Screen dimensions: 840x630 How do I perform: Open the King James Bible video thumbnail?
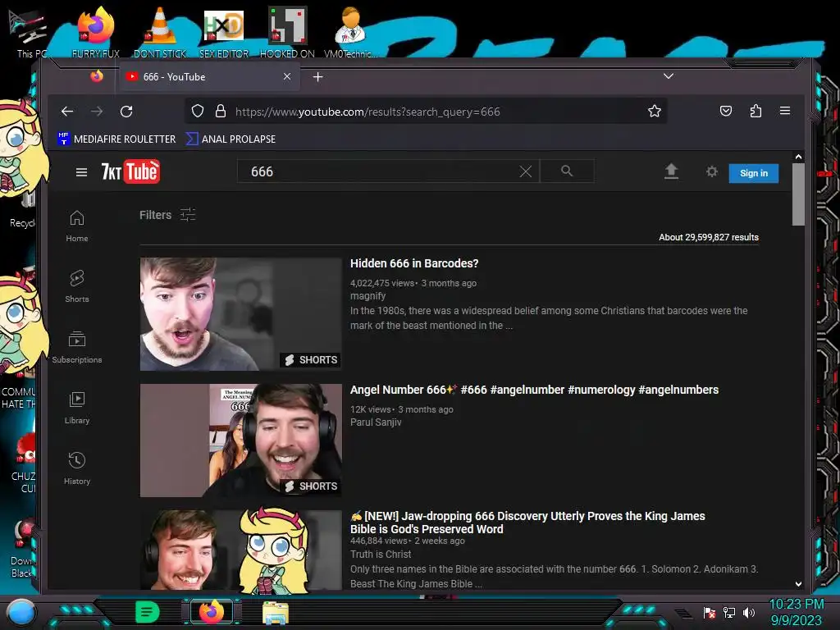pos(240,550)
